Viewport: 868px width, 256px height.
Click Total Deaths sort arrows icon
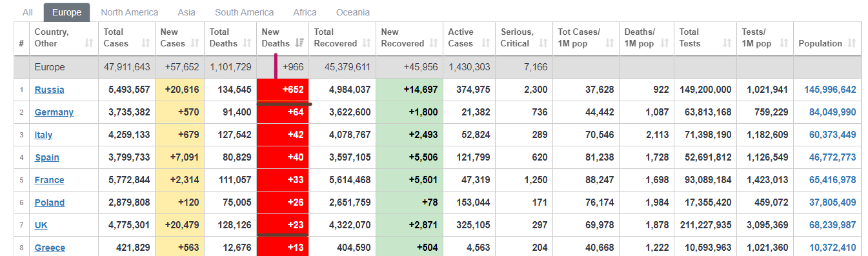247,43
